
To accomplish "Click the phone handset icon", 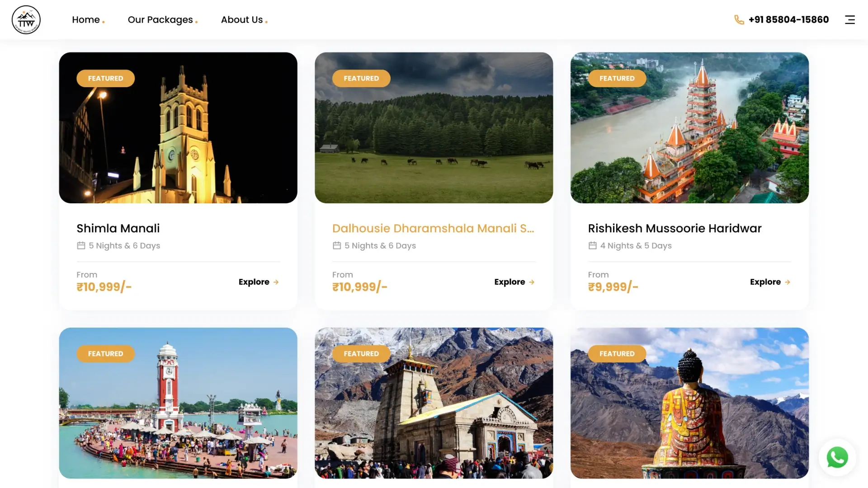I will click(x=739, y=20).
